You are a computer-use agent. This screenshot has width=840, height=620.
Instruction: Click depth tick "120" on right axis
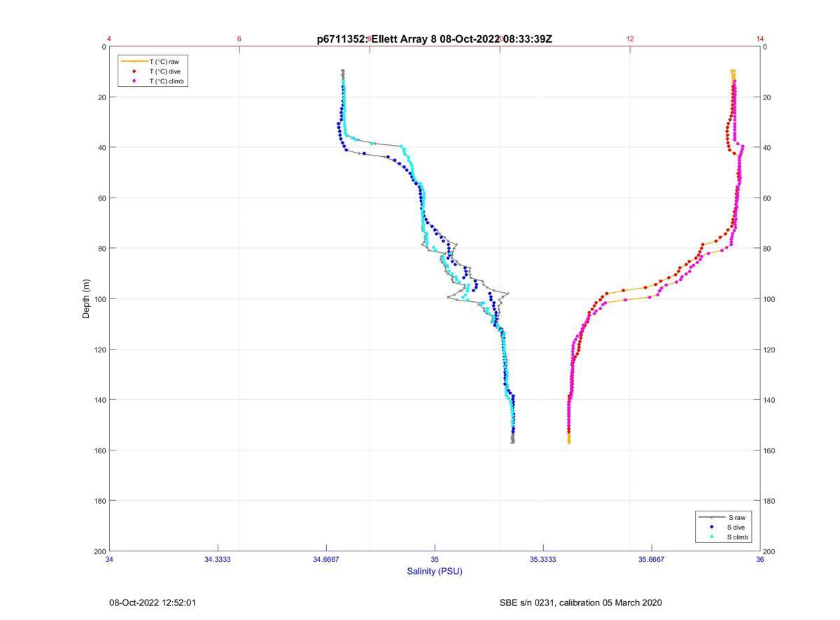[769, 350]
